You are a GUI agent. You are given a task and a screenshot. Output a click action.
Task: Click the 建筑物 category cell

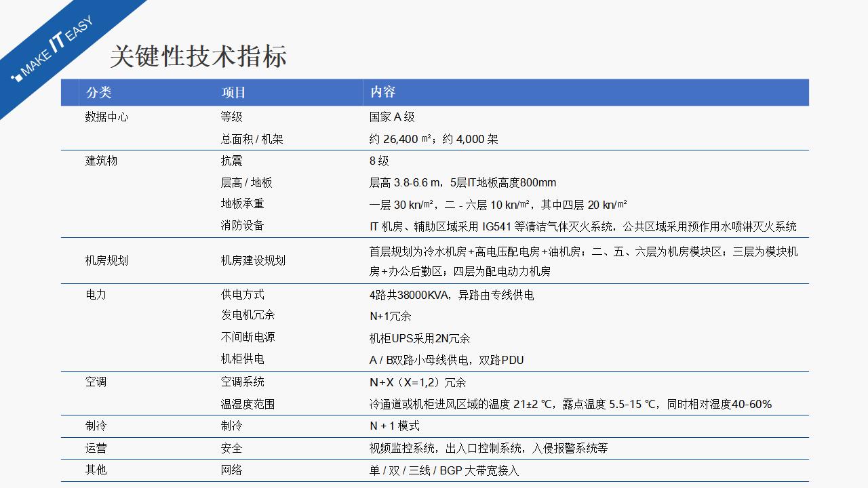click(x=101, y=161)
